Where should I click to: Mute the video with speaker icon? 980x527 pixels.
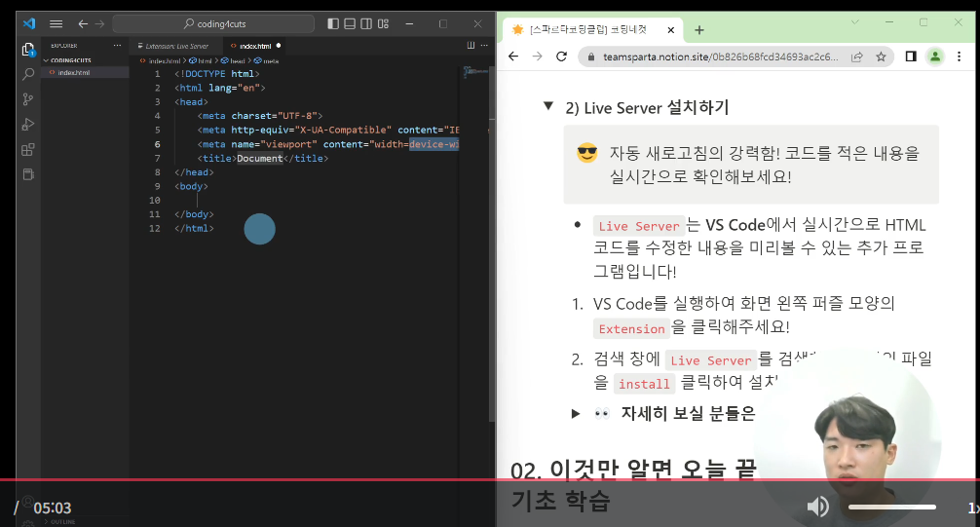[817, 507]
